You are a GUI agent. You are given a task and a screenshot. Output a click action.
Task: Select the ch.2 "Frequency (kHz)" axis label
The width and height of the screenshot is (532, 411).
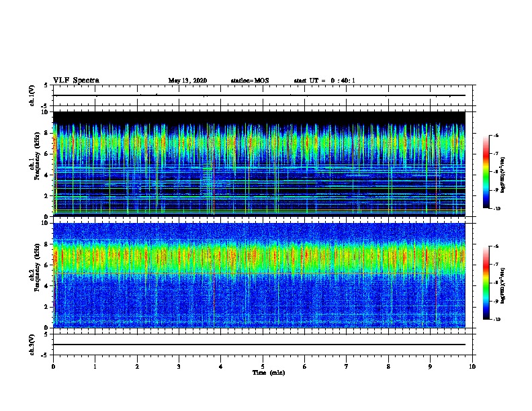[37, 267]
